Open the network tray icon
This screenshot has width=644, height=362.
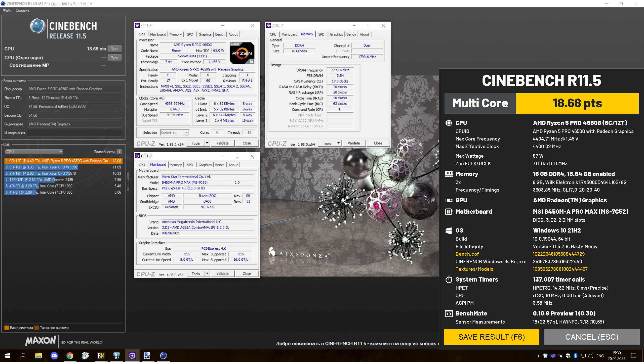pos(583,356)
